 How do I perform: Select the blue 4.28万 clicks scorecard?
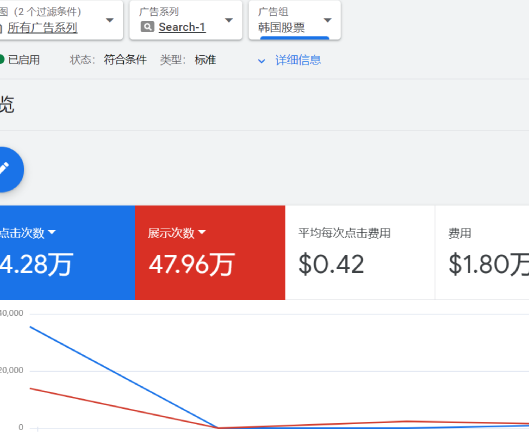tap(67, 252)
